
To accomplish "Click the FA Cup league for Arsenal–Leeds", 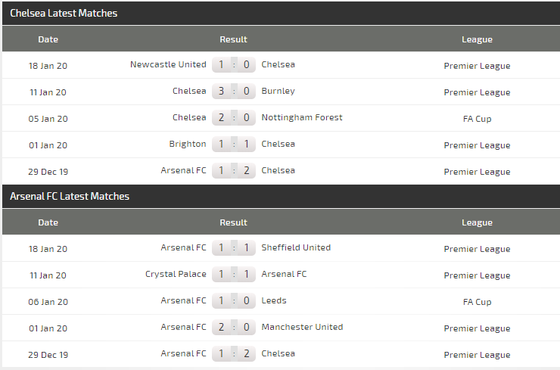I will point(477,302).
